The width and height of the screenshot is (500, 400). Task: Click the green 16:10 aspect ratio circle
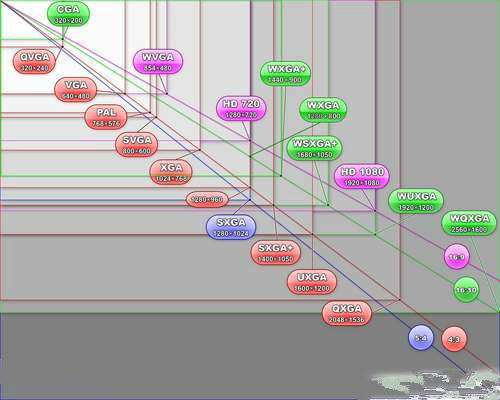click(466, 290)
